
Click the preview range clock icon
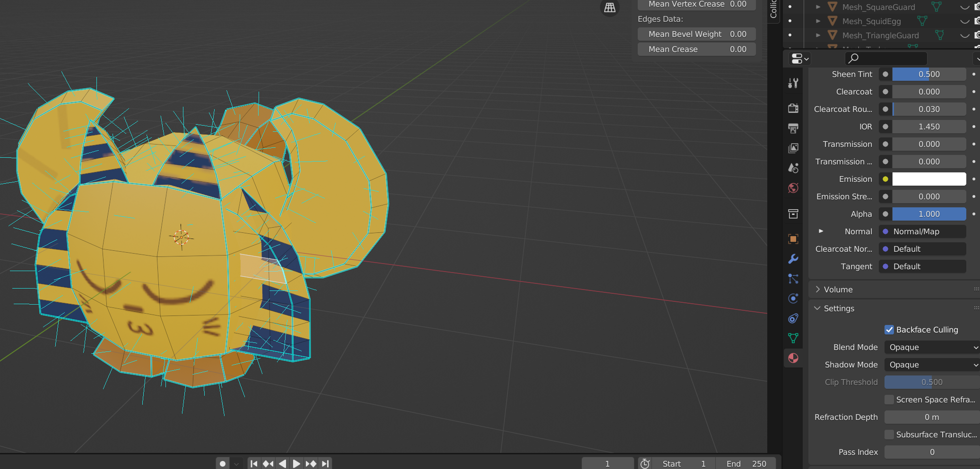point(645,463)
